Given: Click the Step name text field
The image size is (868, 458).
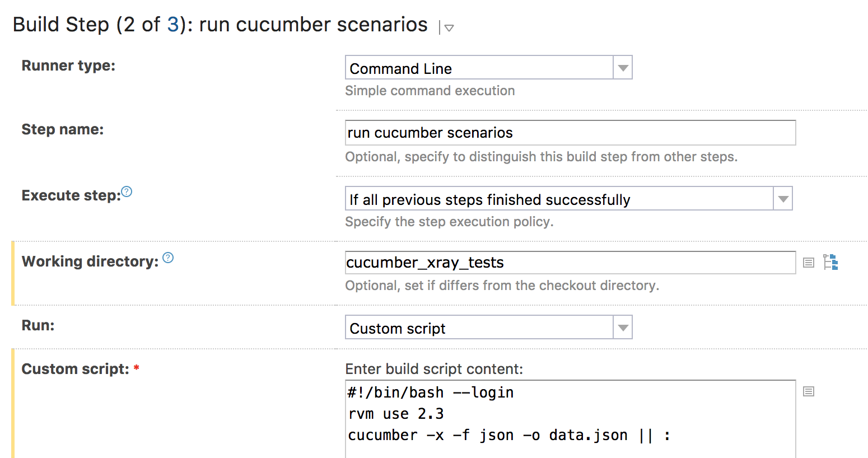Looking at the screenshot, I should pyautogui.click(x=570, y=133).
